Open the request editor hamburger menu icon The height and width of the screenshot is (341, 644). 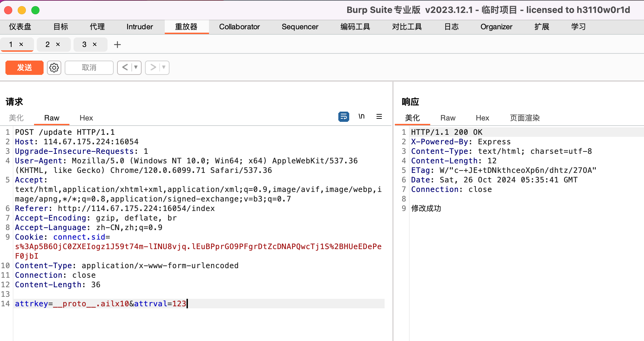[x=379, y=116]
